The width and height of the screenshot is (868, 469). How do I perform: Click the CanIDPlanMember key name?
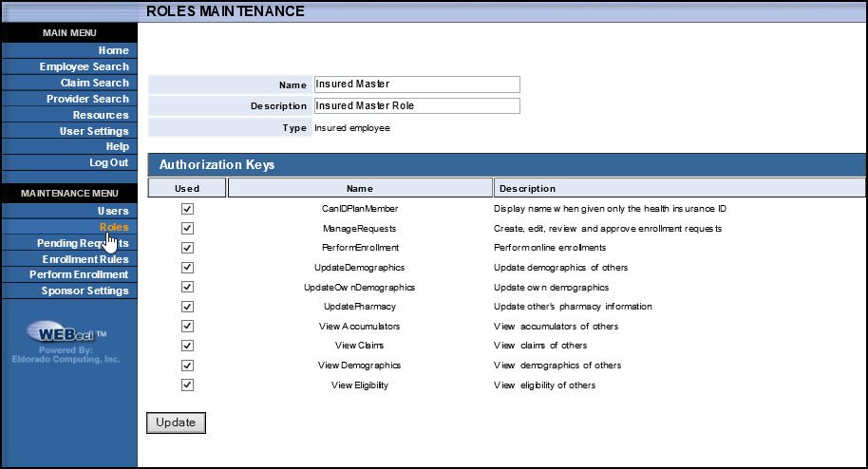(360, 209)
